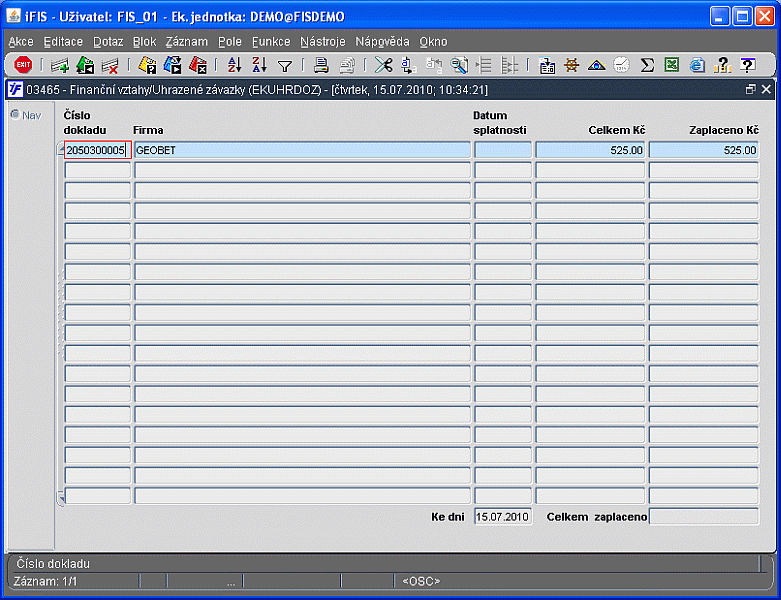The width and height of the screenshot is (781, 600).
Task: Toggle the Nav radio button
Action: pos(15,115)
